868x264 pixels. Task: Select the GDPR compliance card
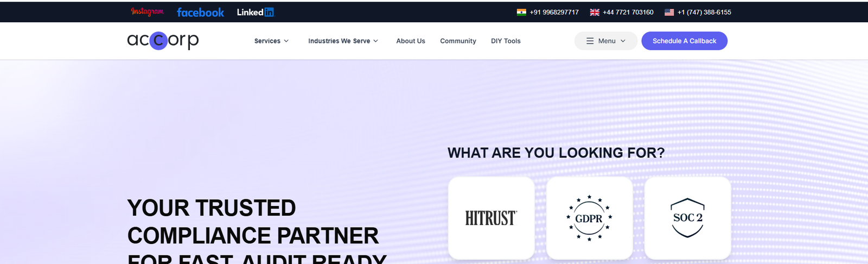pos(589,218)
